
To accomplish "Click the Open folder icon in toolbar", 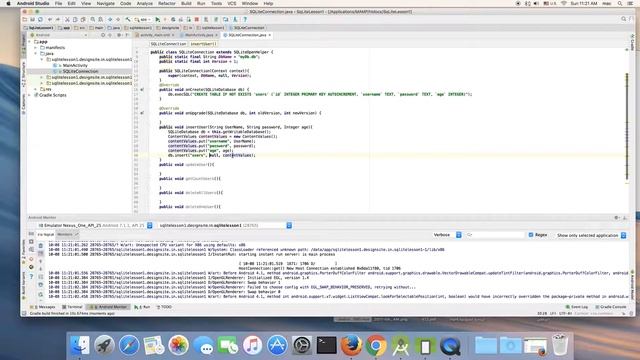I will tap(25, 19).
